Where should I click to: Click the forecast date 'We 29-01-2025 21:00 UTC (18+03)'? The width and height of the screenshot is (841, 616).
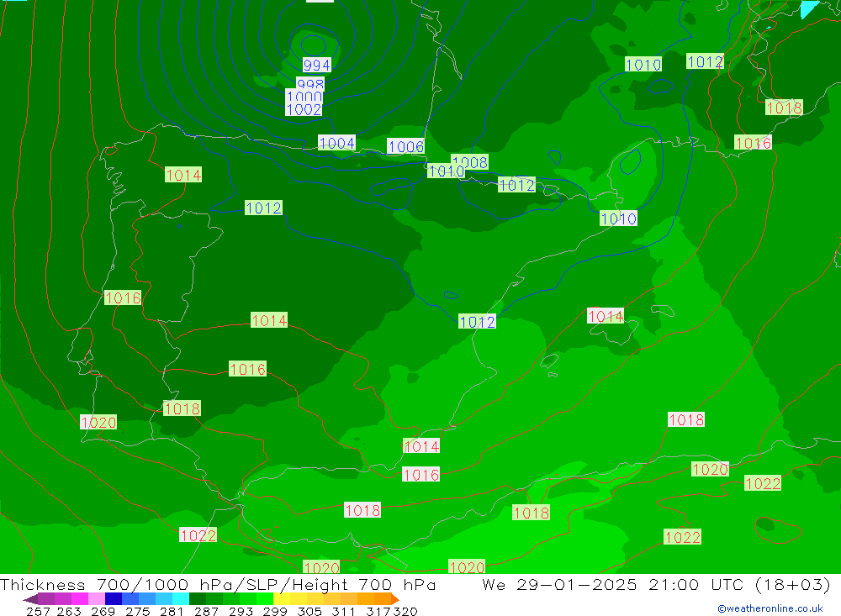click(656, 584)
